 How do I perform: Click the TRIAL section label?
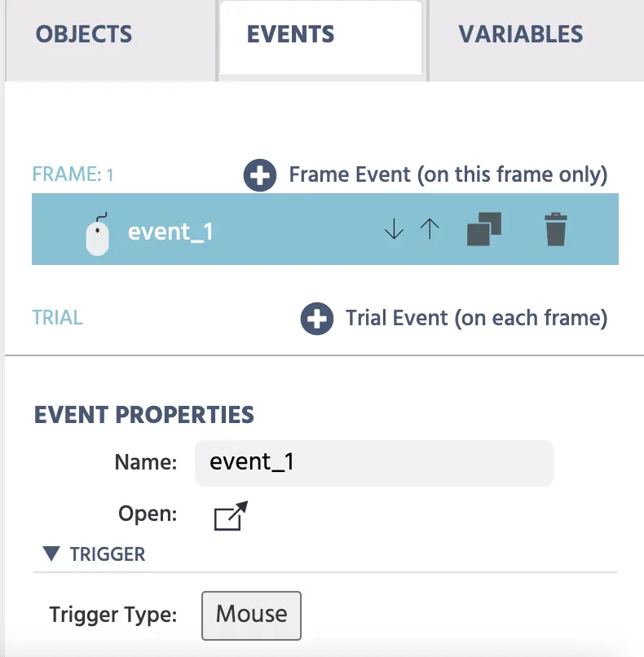pos(57,317)
